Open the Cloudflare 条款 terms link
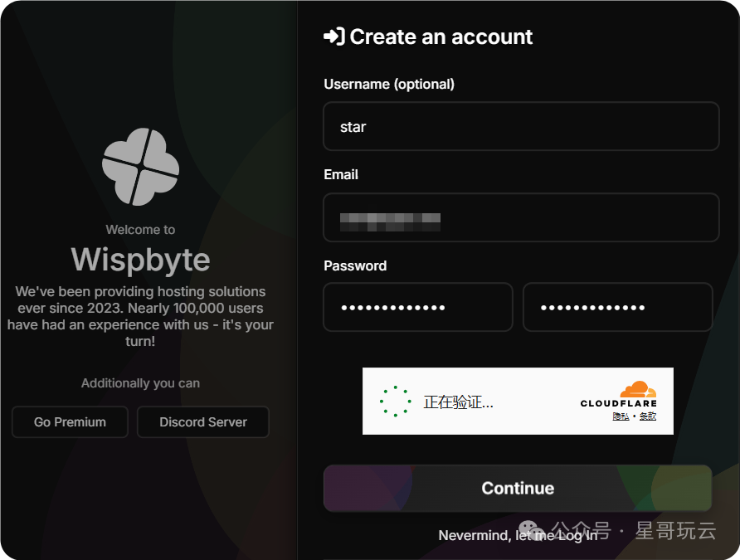 coord(648,416)
